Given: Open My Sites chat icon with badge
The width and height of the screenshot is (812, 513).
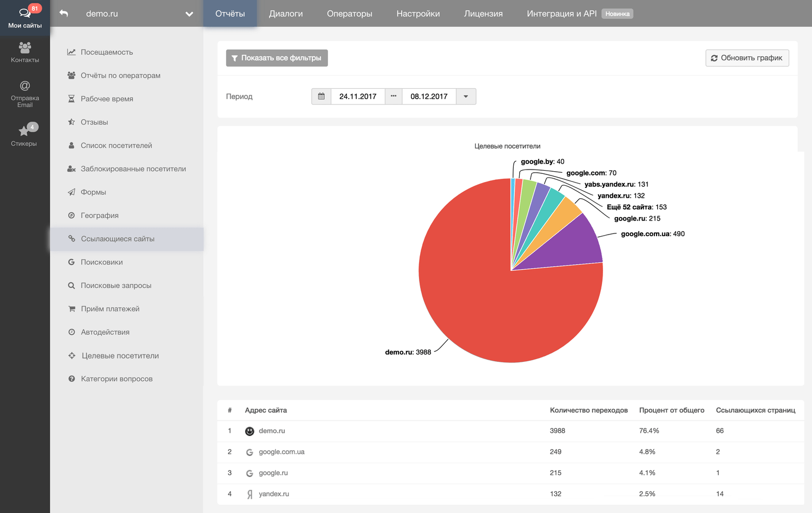Looking at the screenshot, I should pos(25,13).
